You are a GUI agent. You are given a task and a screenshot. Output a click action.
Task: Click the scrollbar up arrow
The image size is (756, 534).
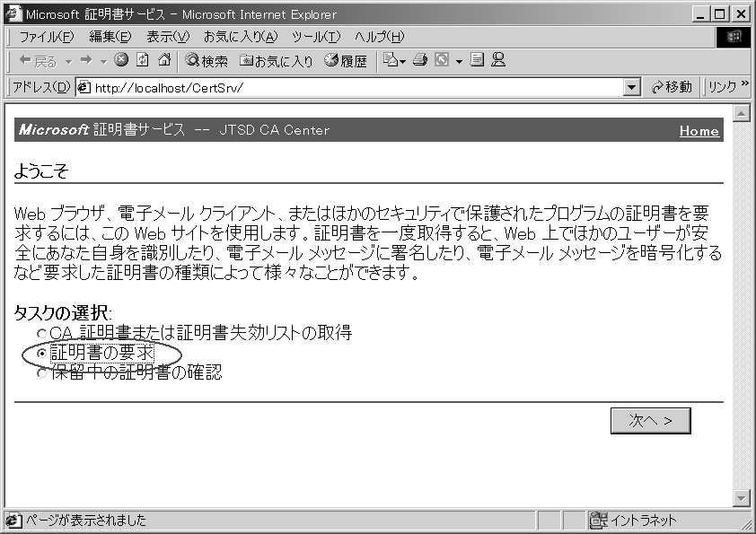point(741,114)
